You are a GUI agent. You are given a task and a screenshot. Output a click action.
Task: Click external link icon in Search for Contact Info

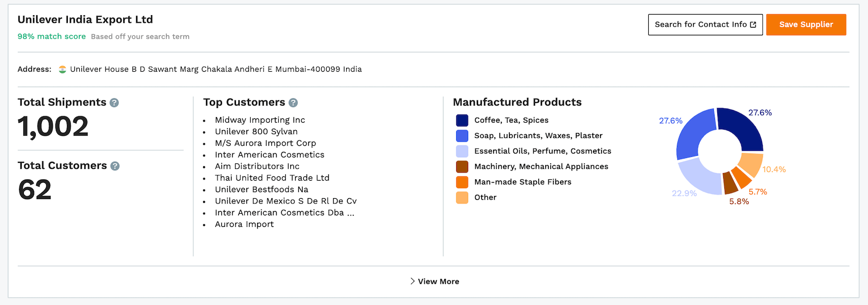click(x=753, y=25)
